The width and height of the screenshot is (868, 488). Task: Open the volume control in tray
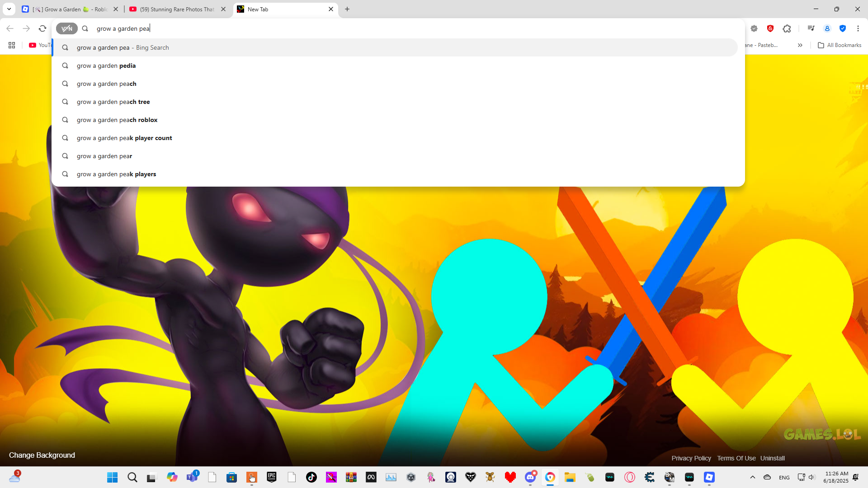811,477
